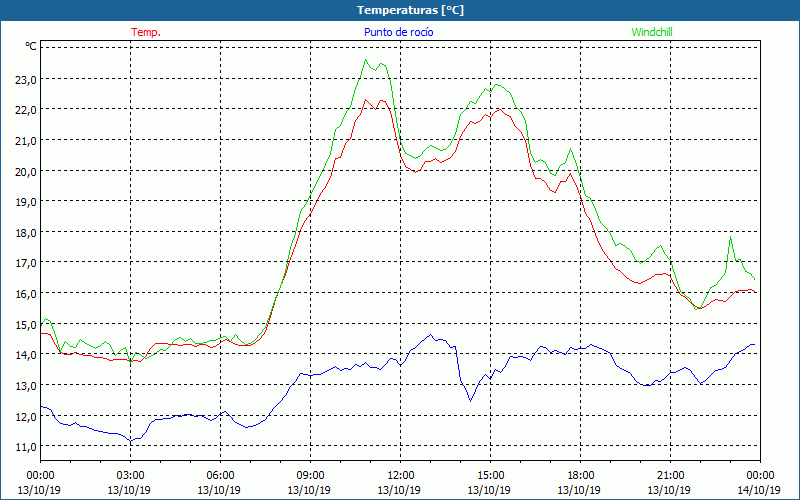Click the 21:00 time axis label

(670, 476)
